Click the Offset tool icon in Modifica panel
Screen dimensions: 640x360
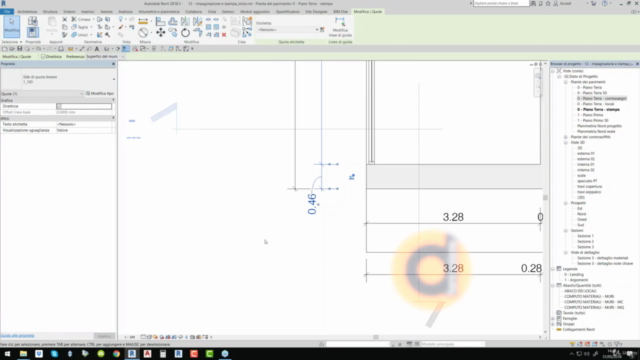pyautogui.click(x=173, y=21)
